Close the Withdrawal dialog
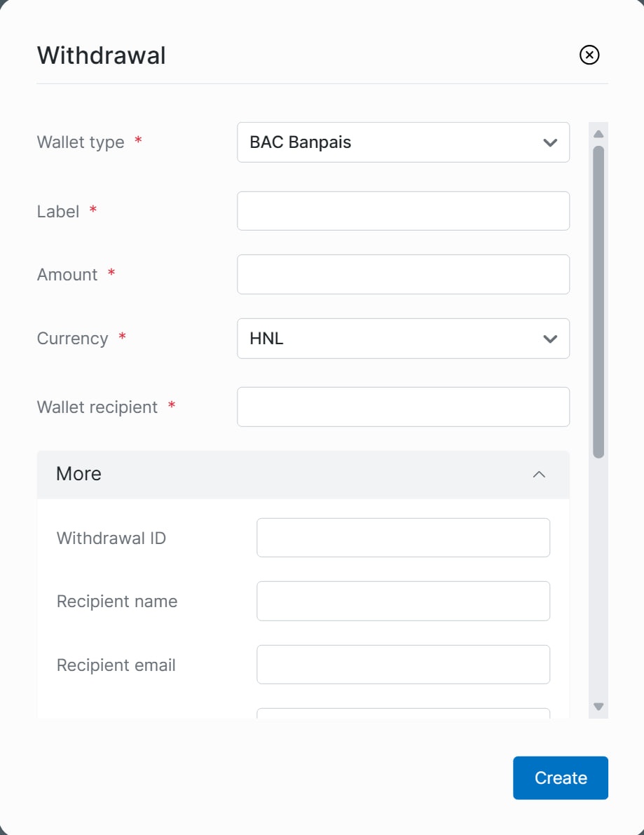 click(x=589, y=55)
